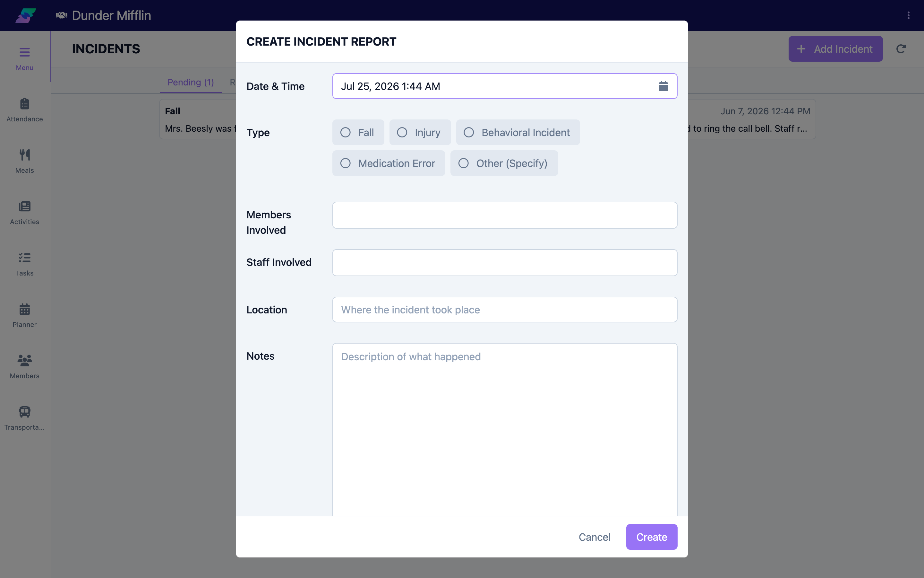Open Members in the sidebar

(24, 367)
